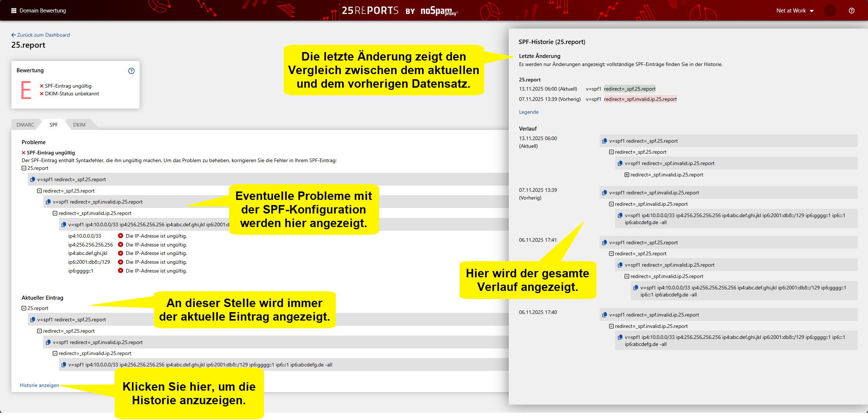The height and width of the screenshot is (420, 868).
Task: Collapse 25.report node under Probleme
Action: point(24,168)
